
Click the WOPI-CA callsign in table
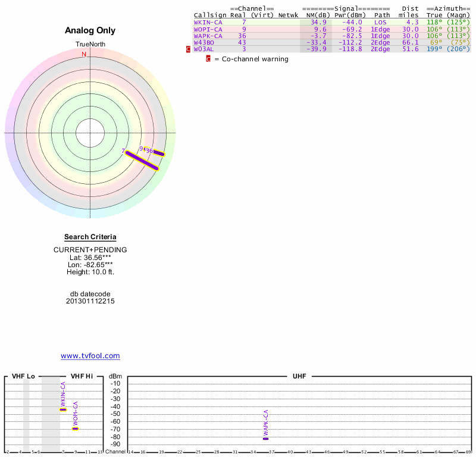point(208,29)
